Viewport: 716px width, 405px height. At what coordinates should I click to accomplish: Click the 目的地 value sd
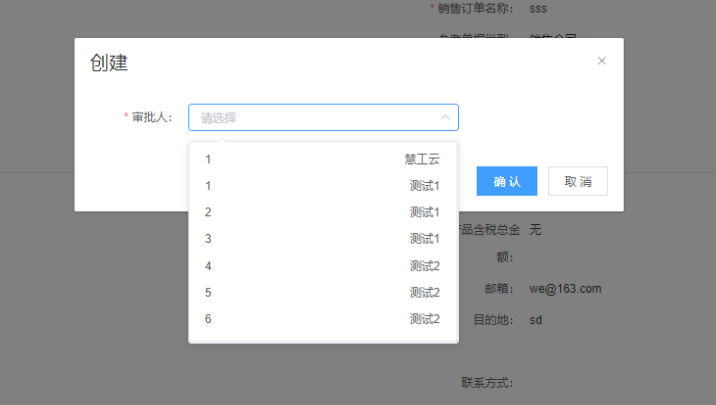536,321
